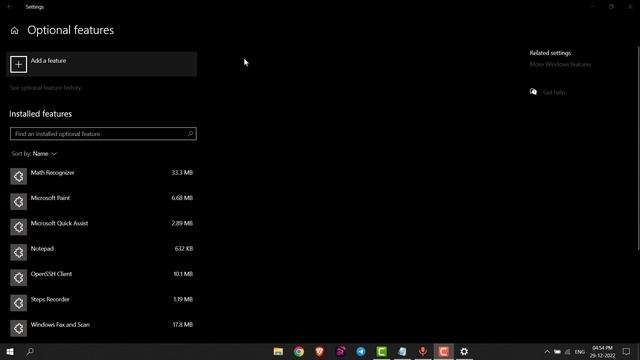This screenshot has height=360, width=640.
Task: Open the pink app icon on taskbar
Action: pyautogui.click(x=340, y=351)
